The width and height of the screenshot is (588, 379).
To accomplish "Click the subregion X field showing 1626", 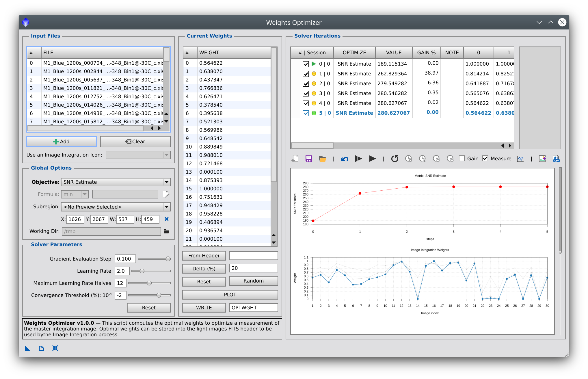I will (x=75, y=219).
